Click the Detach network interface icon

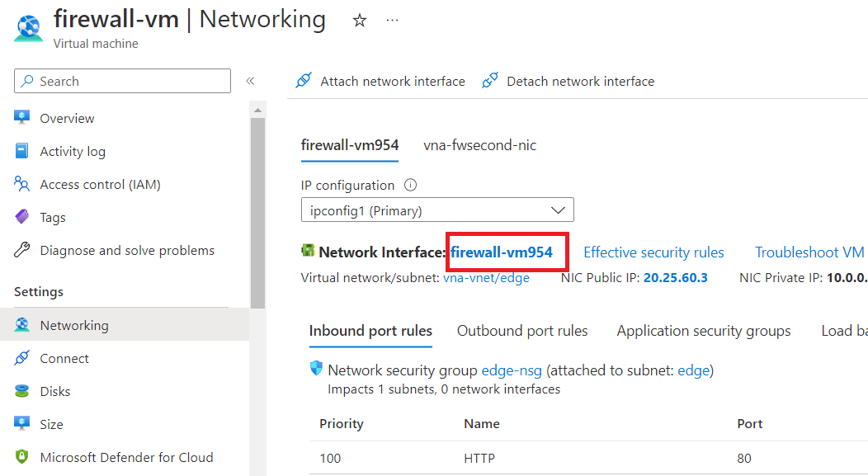point(490,81)
